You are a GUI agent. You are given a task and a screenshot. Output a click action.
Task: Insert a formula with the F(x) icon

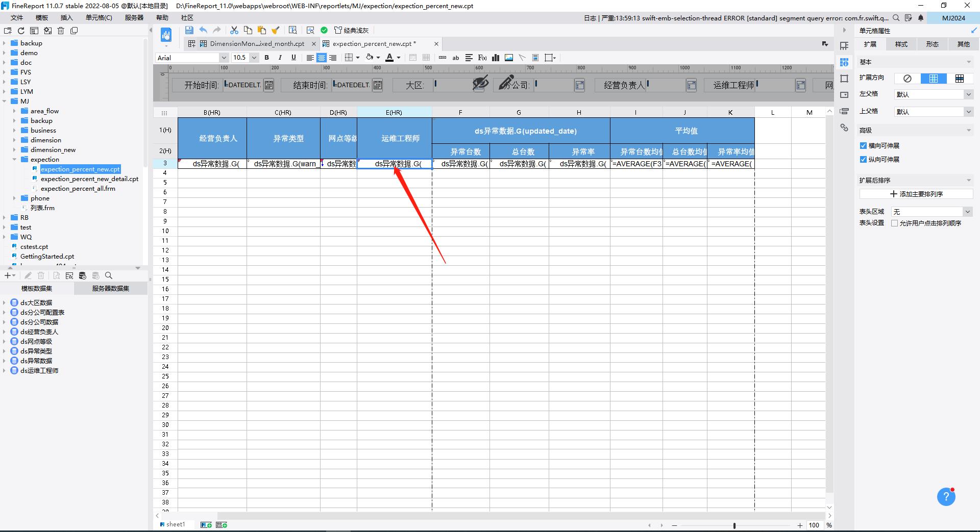482,58
